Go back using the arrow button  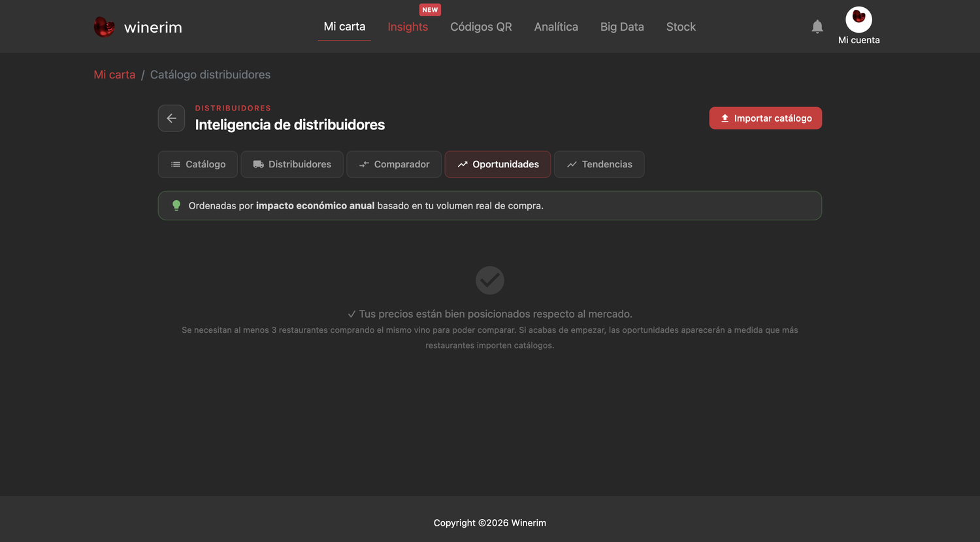[x=171, y=118]
